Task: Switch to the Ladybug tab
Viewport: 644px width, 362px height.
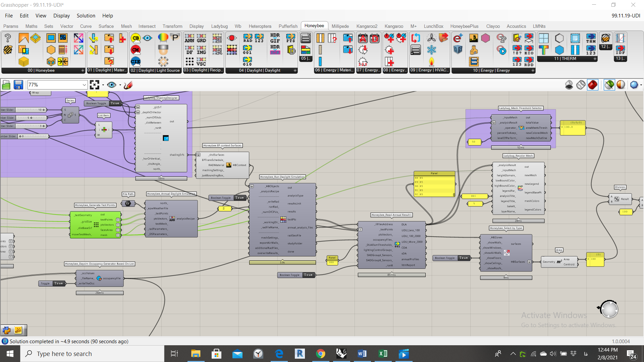Action: (219, 26)
